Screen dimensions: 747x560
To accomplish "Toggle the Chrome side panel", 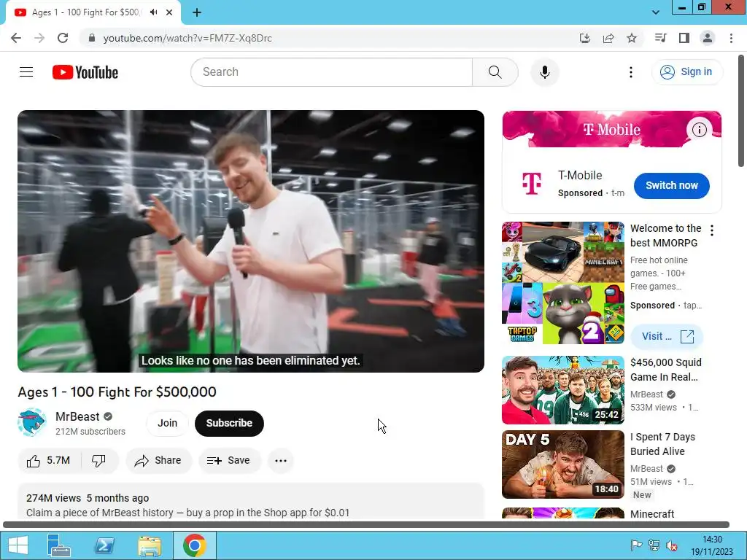I will coord(684,38).
